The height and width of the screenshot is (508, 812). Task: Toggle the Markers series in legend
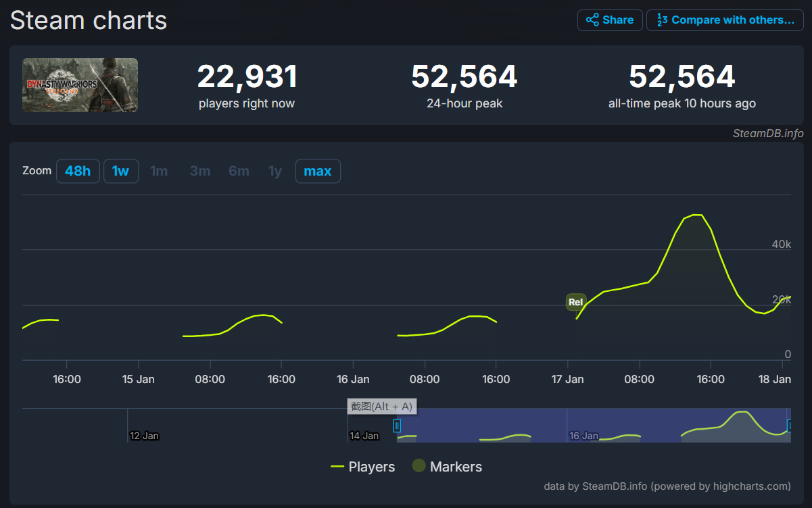447,467
